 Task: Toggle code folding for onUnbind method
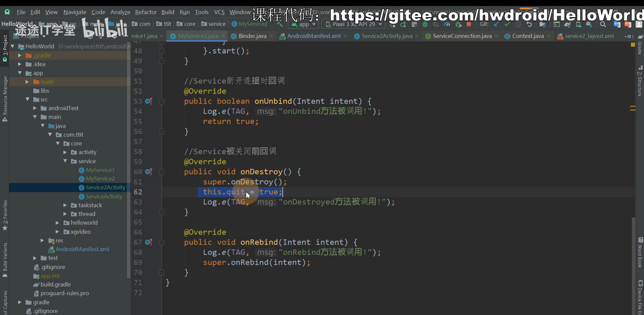click(162, 101)
